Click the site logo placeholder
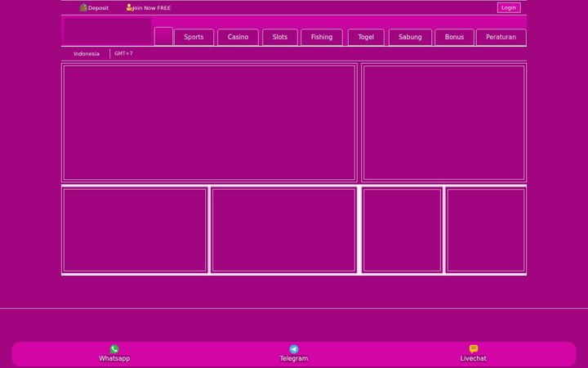588x368 pixels. pos(108,31)
